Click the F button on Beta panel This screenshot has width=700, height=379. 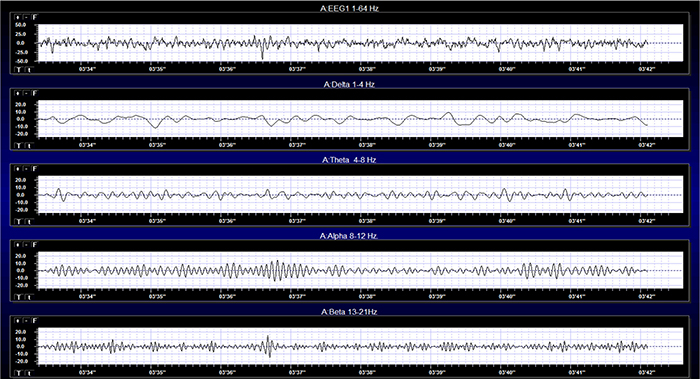34,321
